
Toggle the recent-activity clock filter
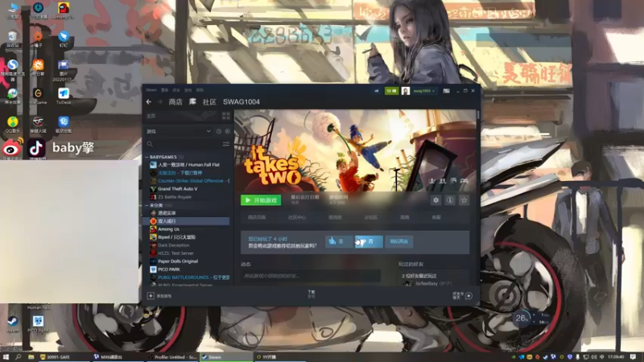(x=219, y=131)
